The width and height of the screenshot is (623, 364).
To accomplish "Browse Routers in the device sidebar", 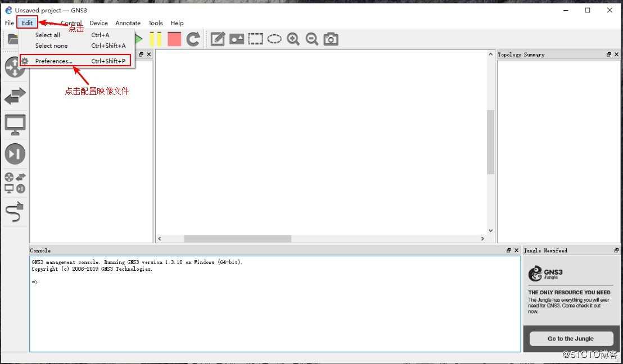I will point(15,67).
